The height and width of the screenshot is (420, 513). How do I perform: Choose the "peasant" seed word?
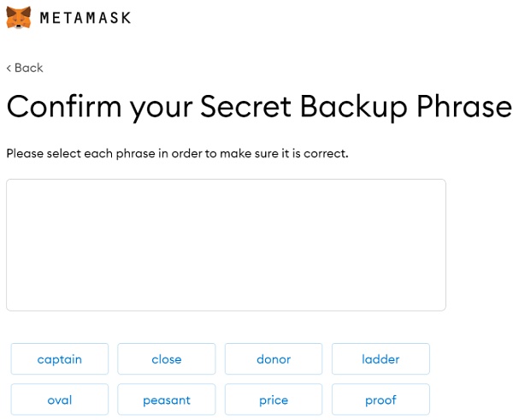pyautogui.click(x=167, y=399)
